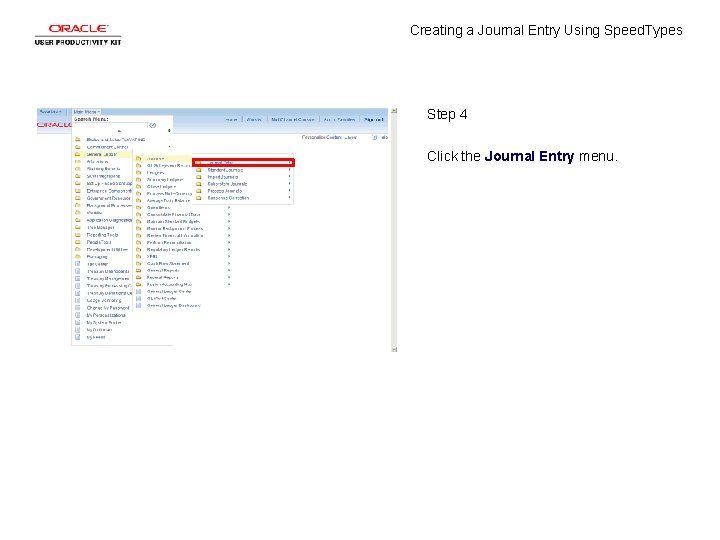Open the Summary Ledgers folder
The width and height of the screenshot is (720, 540).
point(164,180)
